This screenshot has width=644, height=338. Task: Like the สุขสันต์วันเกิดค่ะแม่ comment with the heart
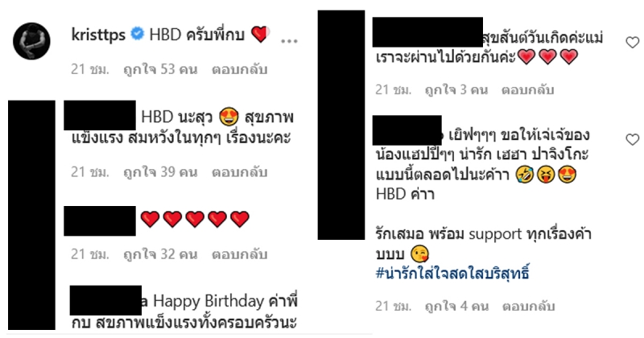(632, 42)
